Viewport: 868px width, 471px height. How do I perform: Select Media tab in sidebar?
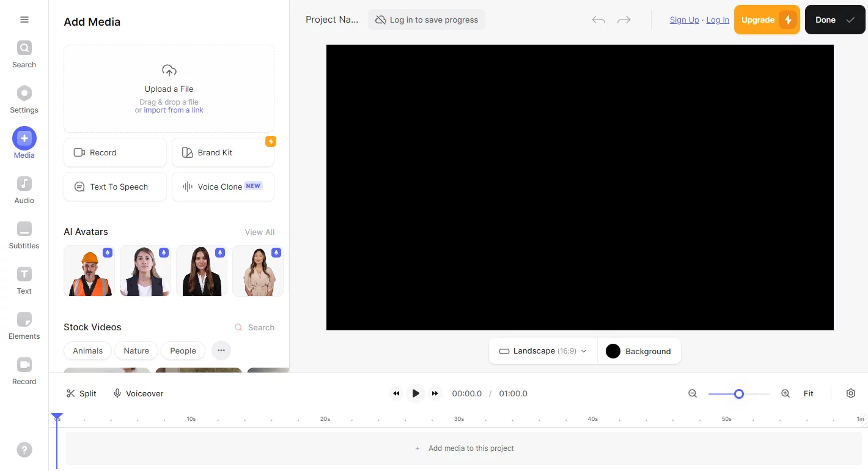click(24, 144)
